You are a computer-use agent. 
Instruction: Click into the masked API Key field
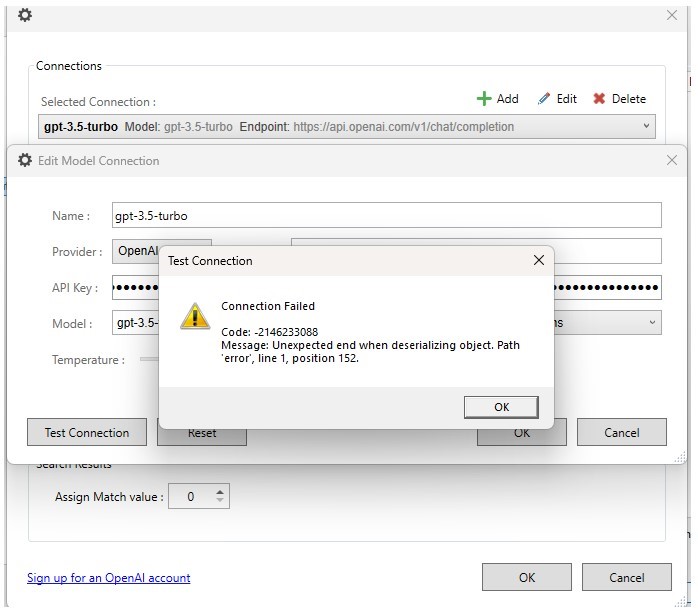tap(134, 288)
